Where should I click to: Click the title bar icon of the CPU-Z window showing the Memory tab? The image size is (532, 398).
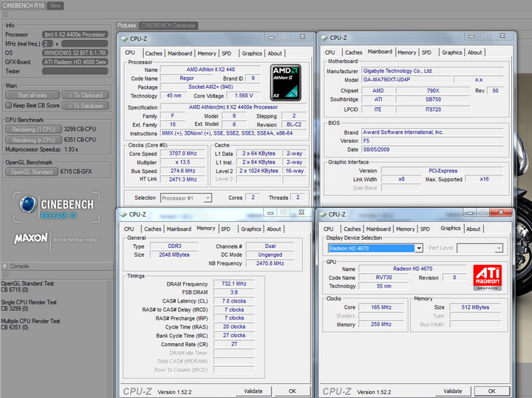[123, 215]
